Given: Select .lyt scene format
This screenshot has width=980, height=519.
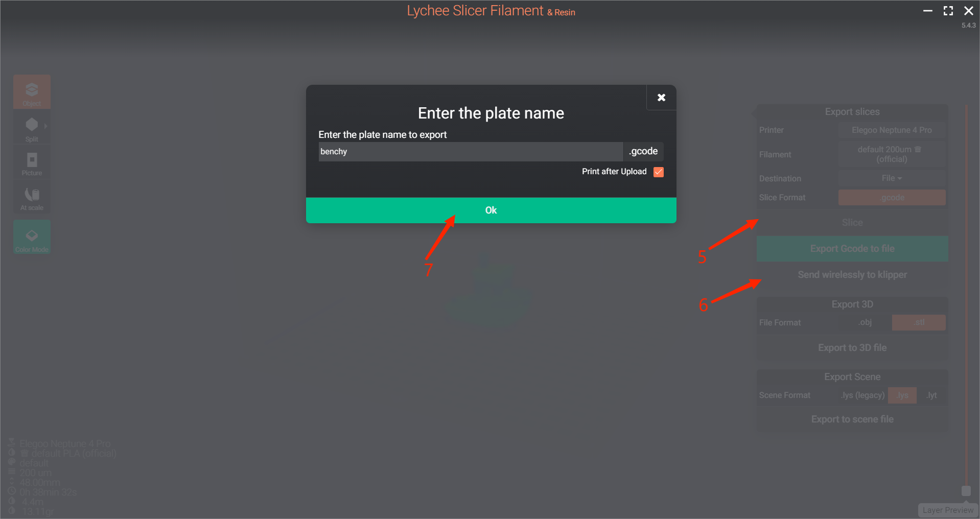Looking at the screenshot, I should pyautogui.click(x=931, y=395).
